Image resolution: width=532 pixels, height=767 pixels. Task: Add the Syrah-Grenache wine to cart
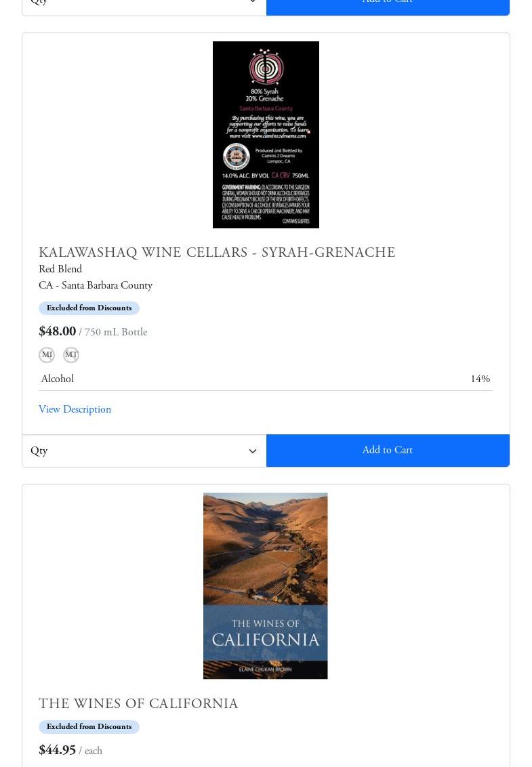[x=388, y=450]
